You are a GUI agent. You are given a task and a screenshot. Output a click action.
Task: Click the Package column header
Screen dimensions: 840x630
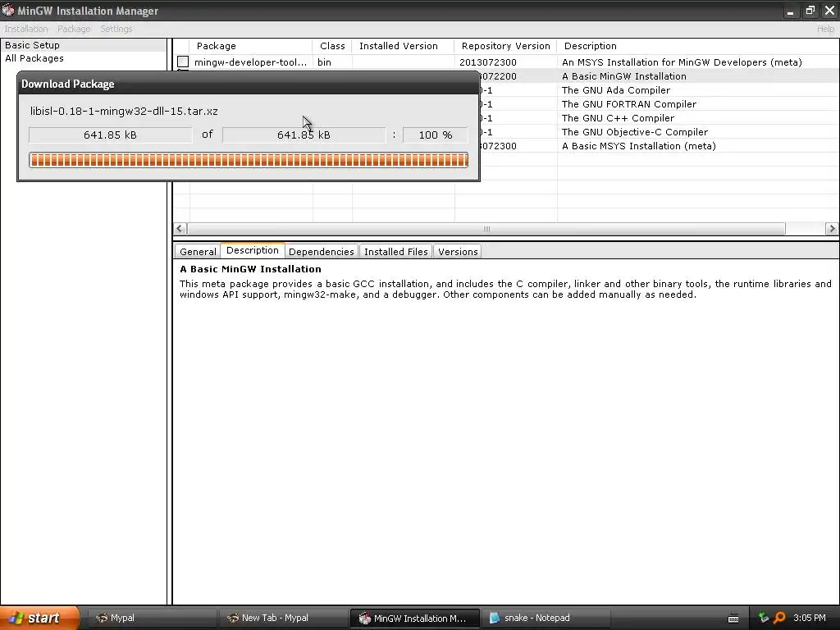pos(251,46)
